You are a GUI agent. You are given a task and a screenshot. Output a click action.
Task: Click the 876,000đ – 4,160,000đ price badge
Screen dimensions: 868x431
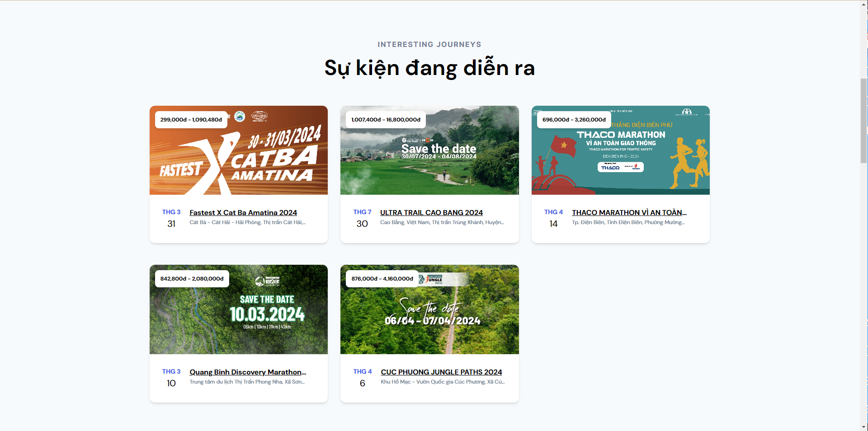[x=382, y=279]
